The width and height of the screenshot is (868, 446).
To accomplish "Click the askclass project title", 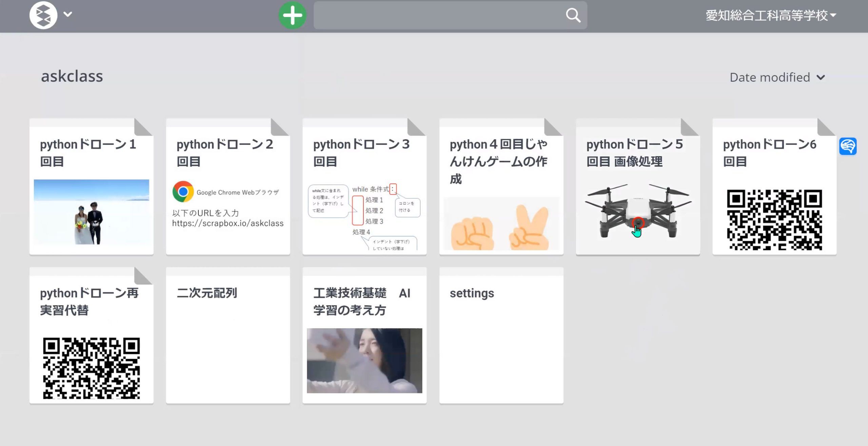I will [72, 76].
